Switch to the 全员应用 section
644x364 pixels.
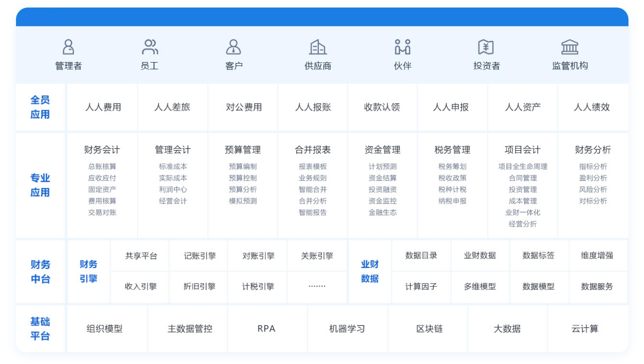coord(40,107)
